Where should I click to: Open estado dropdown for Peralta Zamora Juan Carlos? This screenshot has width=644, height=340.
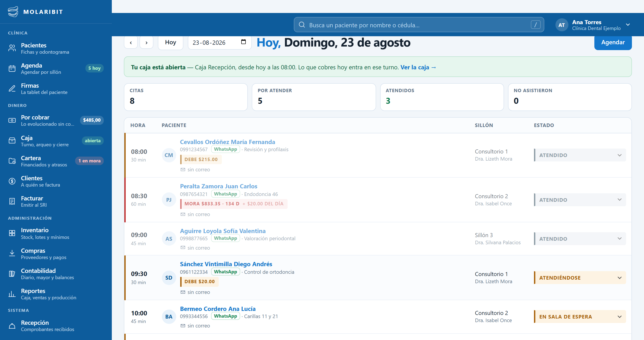[x=580, y=200]
